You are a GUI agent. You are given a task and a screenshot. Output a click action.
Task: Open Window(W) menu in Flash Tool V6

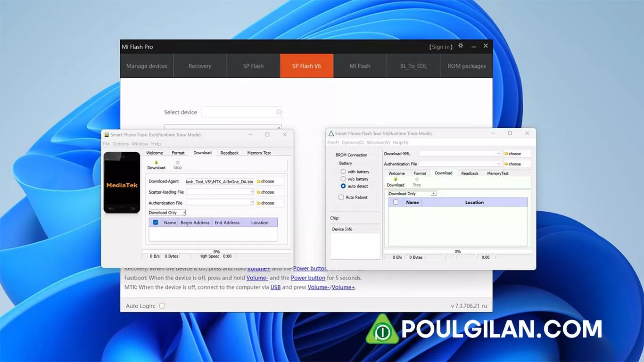[378, 142]
